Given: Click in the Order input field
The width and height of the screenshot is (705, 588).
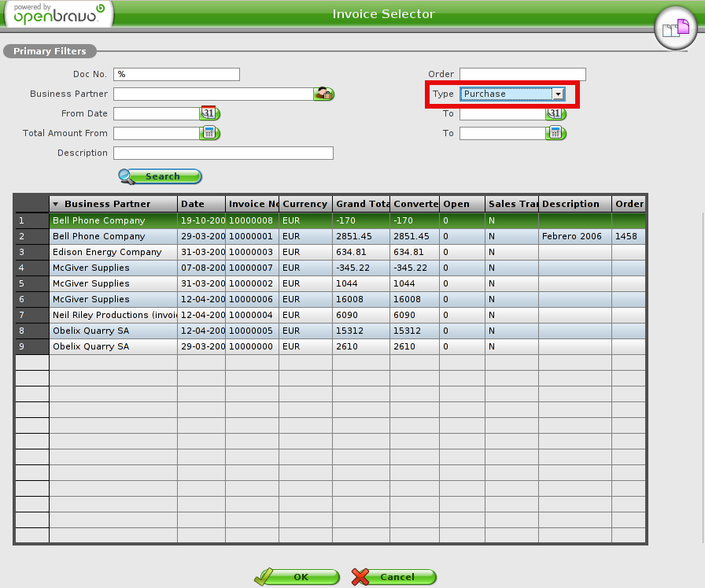Looking at the screenshot, I should [522, 75].
